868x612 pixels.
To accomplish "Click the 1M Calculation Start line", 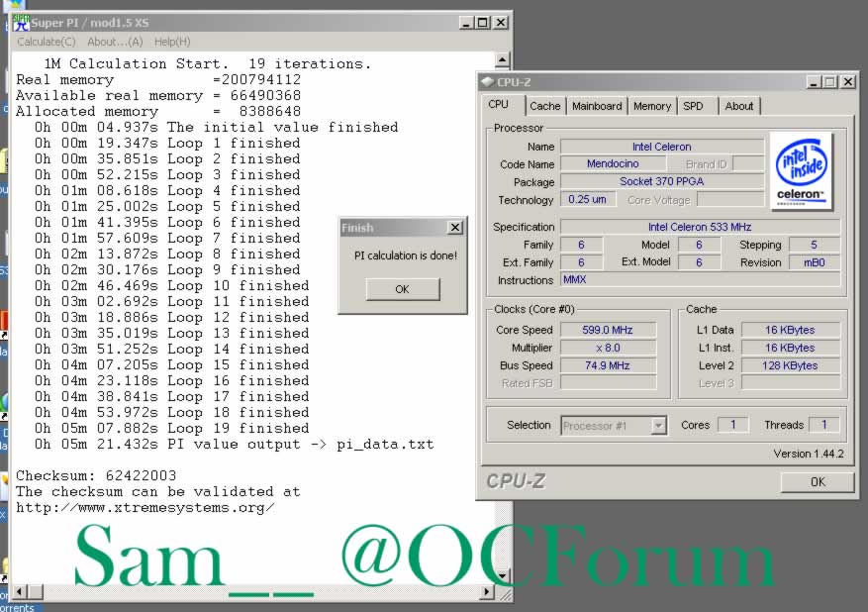I will (208, 63).
